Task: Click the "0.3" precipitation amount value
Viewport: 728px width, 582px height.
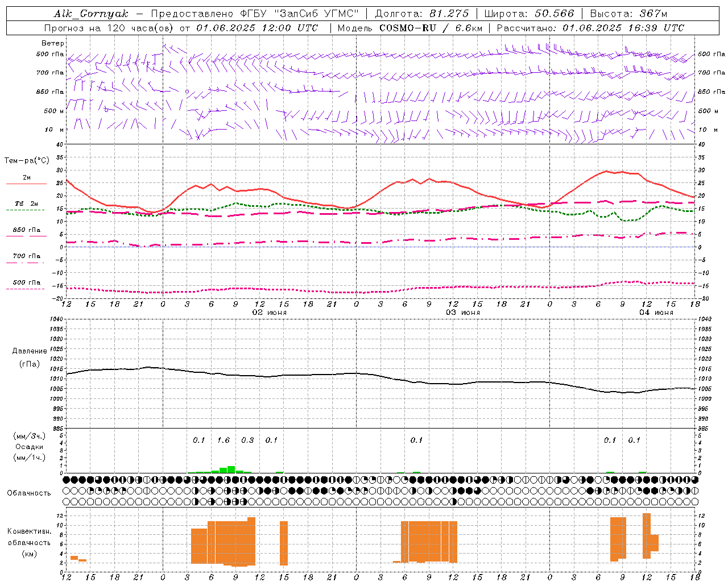Action: pos(247,440)
